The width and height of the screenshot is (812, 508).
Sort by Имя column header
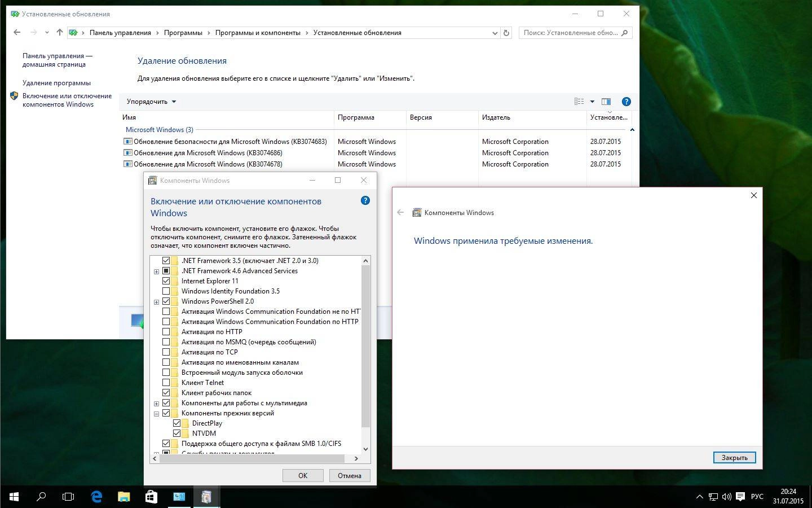[227, 117]
